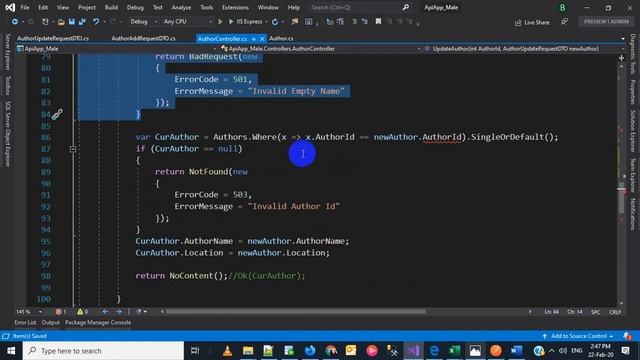Open the quick actions screwdriver icon at line 84
Viewport: 640px width, 360px height.
pos(57,114)
